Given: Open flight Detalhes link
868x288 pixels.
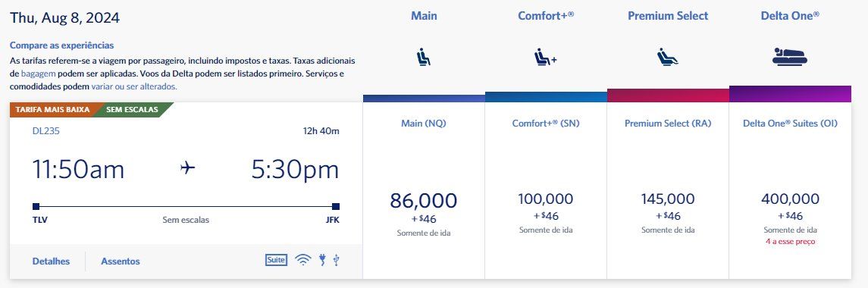Looking at the screenshot, I should tap(51, 261).
